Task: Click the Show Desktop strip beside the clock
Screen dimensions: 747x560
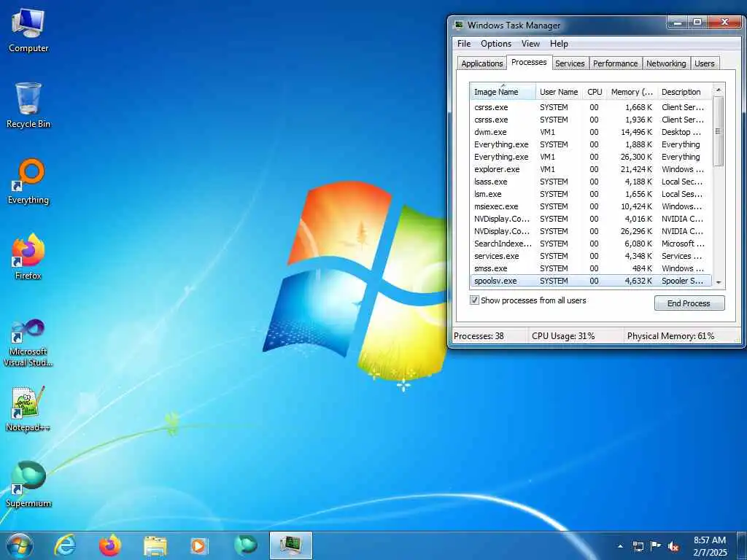Action: tap(742, 546)
